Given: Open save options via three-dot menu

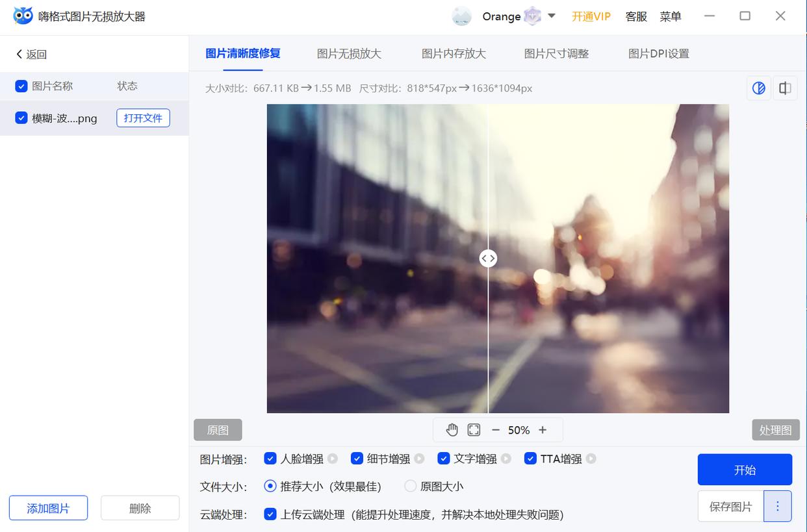Looking at the screenshot, I should coord(777,506).
